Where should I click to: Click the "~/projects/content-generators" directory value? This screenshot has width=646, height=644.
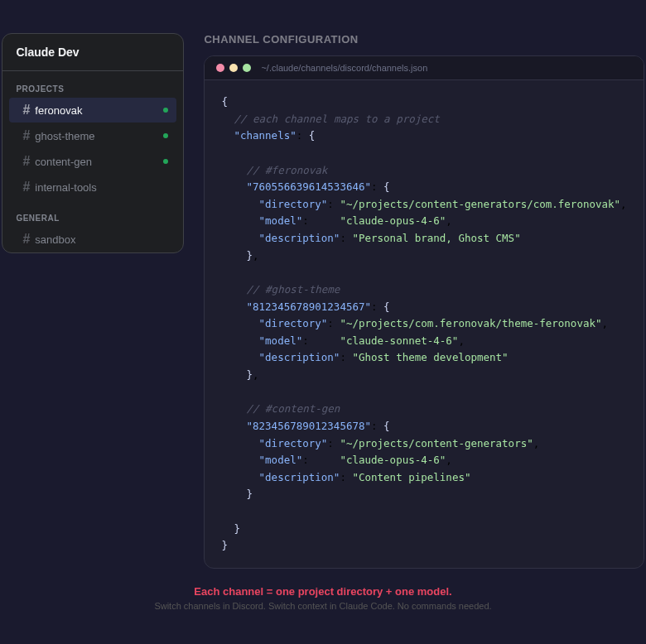tap(436, 444)
